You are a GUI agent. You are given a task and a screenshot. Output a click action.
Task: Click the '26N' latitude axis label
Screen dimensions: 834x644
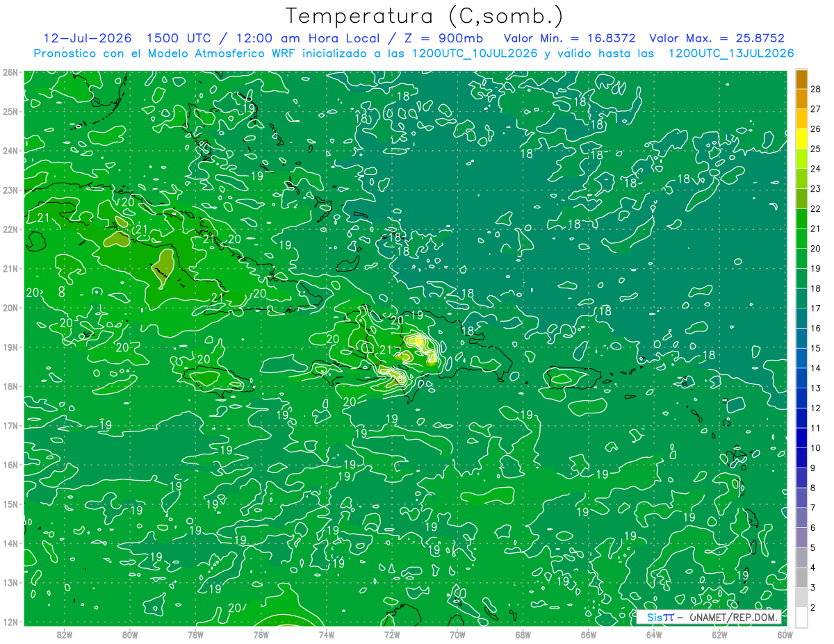click(10, 72)
